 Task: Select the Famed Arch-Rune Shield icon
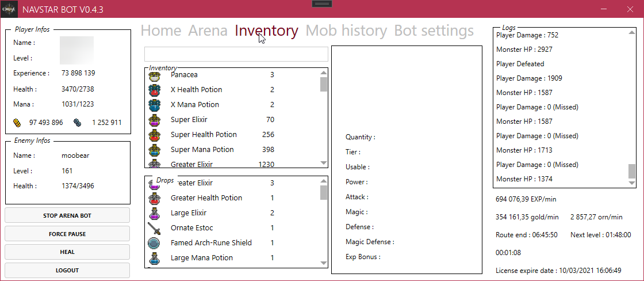click(154, 243)
